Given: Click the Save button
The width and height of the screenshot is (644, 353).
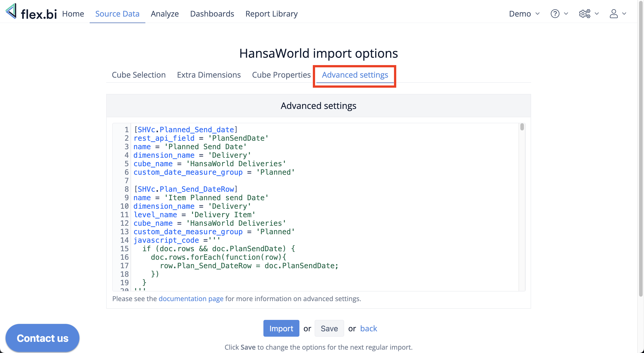Looking at the screenshot, I should point(329,328).
